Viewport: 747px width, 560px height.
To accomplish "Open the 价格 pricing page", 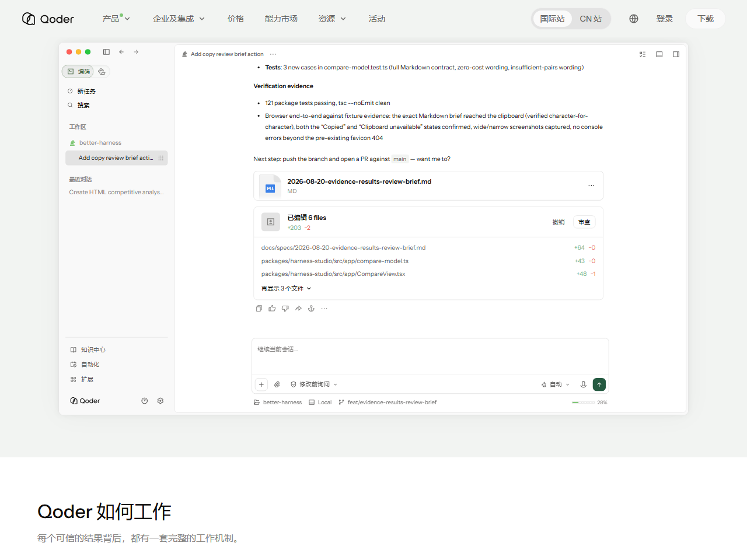I will point(236,19).
